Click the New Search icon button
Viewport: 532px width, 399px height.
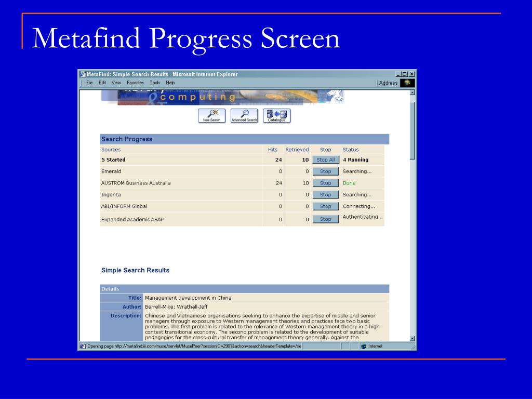click(x=212, y=116)
